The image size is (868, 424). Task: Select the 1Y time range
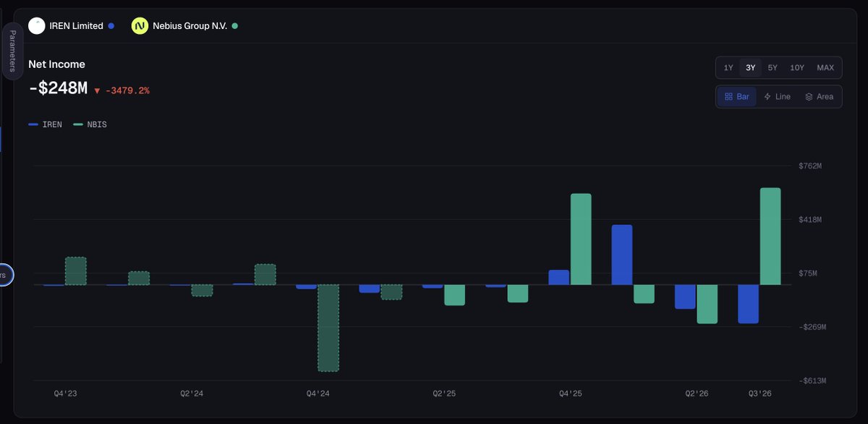[x=728, y=68]
